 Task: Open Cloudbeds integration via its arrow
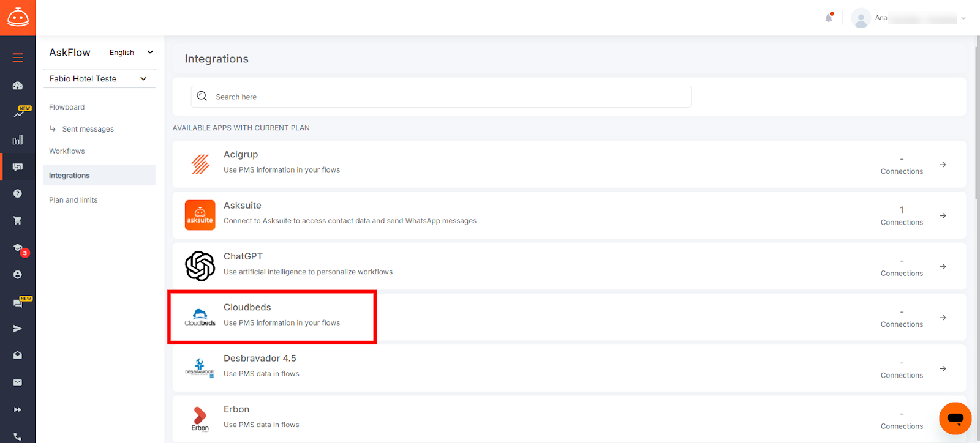[x=943, y=318]
